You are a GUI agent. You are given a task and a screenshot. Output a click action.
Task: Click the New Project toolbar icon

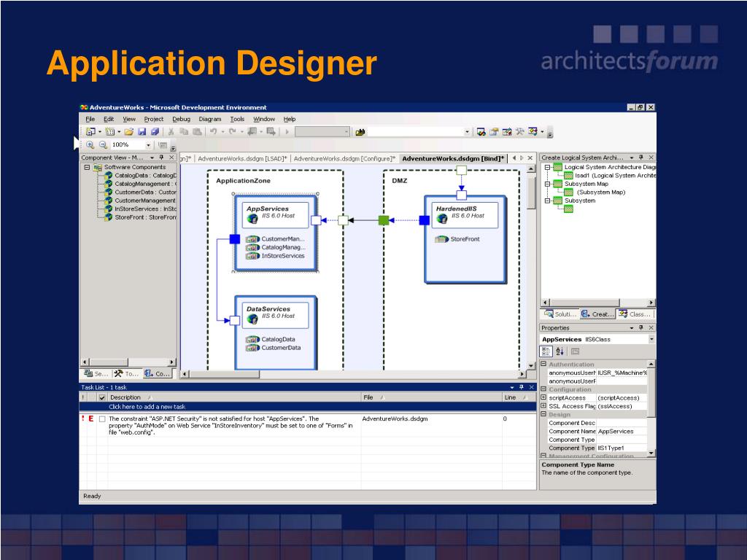(x=90, y=132)
